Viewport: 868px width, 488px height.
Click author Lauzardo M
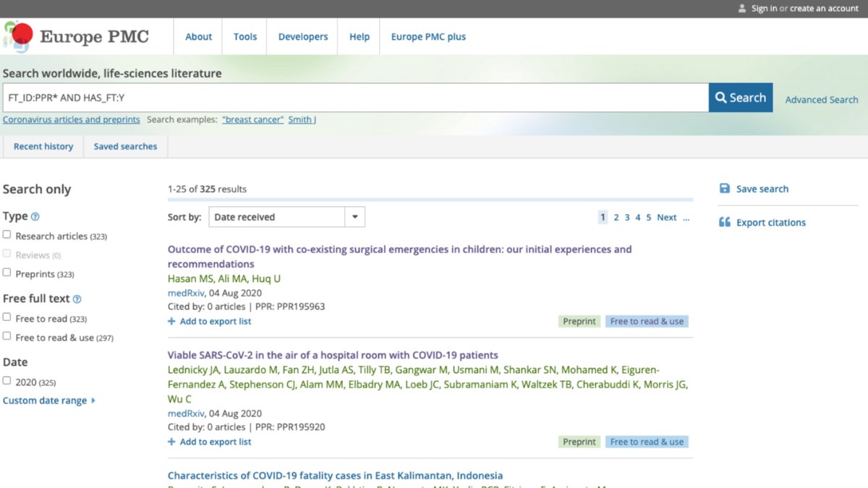pyautogui.click(x=252, y=370)
